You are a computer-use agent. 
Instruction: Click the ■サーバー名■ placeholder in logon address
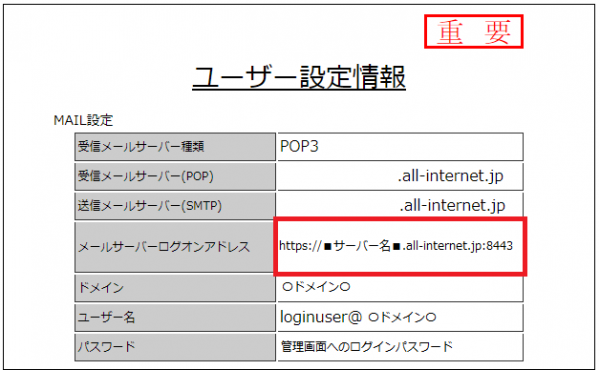[362, 246]
